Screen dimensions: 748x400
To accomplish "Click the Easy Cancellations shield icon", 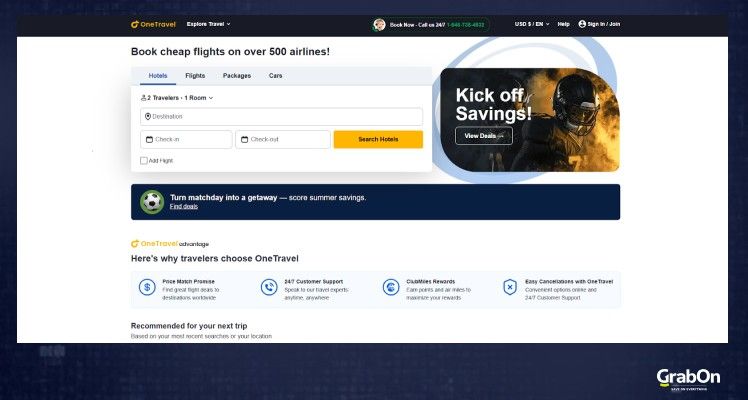I will (510, 287).
